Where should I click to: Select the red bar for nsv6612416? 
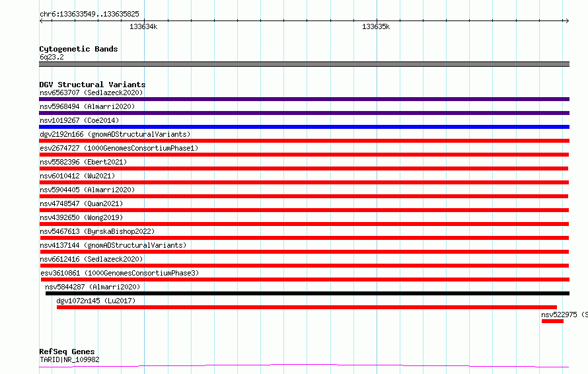pyautogui.click(x=304, y=266)
